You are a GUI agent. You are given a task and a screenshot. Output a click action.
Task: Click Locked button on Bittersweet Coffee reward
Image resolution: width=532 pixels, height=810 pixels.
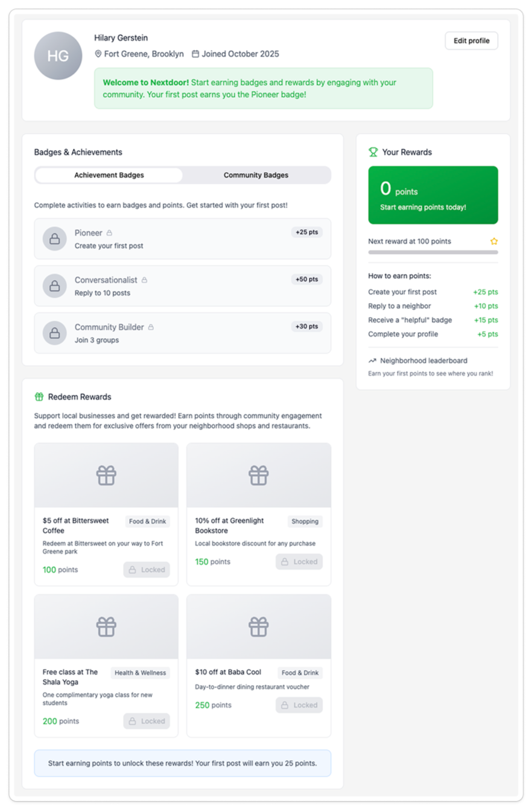[x=147, y=570]
